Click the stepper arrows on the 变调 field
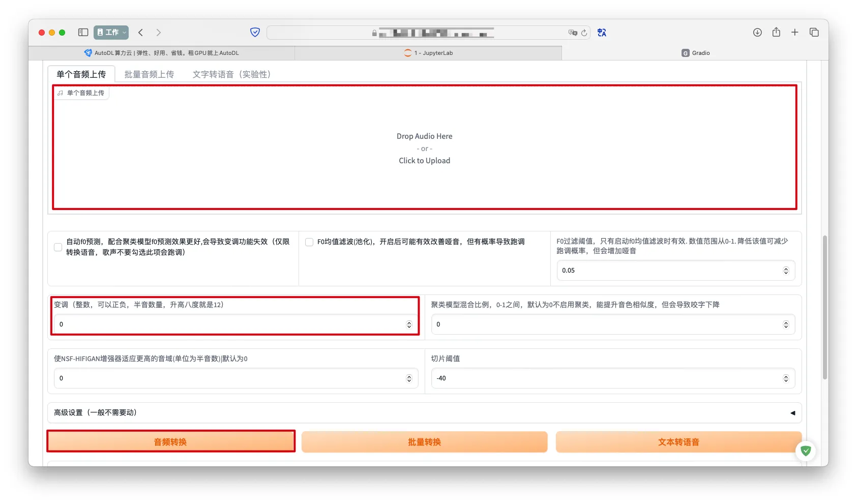 click(x=409, y=324)
